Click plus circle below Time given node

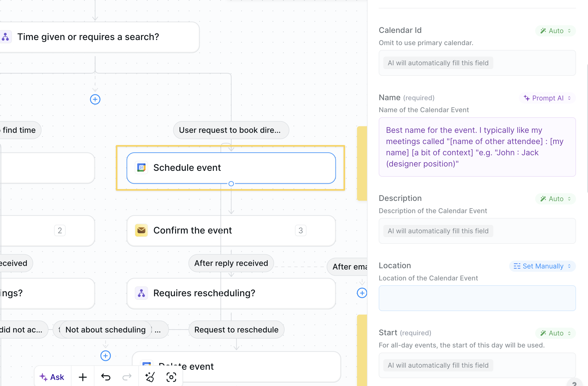[x=95, y=99]
